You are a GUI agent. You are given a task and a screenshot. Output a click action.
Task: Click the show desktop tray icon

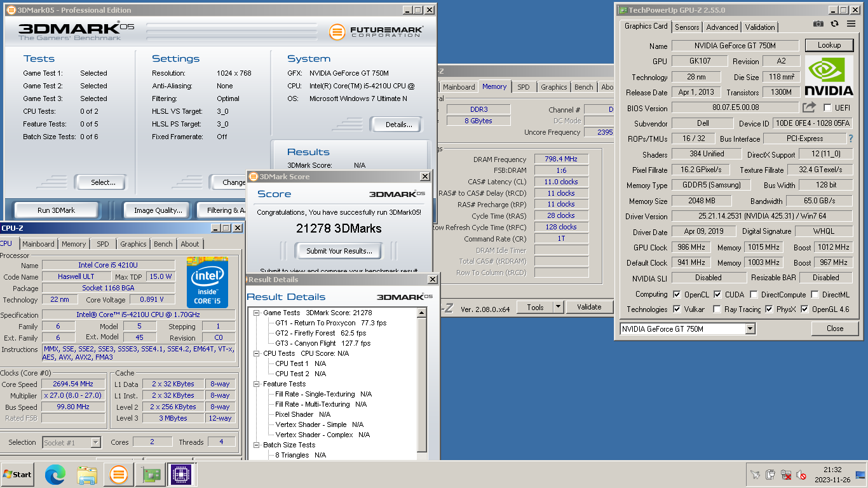[860, 475]
